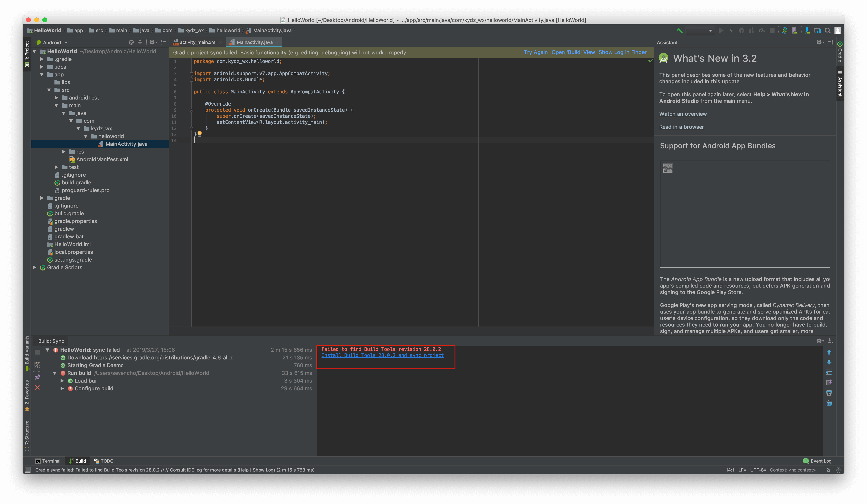This screenshot has width=867, height=504.
Task: Click Scroll from Source target icon in Project panel
Action: pyautogui.click(x=131, y=42)
